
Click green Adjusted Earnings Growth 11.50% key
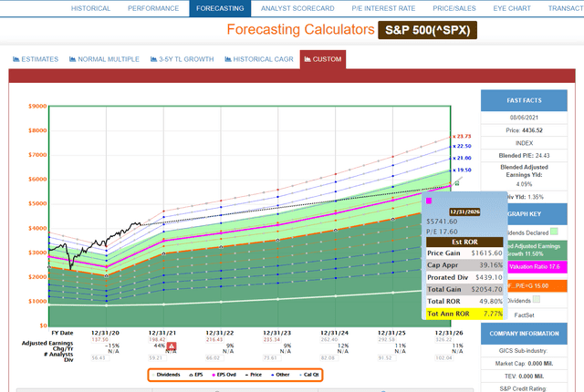(x=537, y=250)
